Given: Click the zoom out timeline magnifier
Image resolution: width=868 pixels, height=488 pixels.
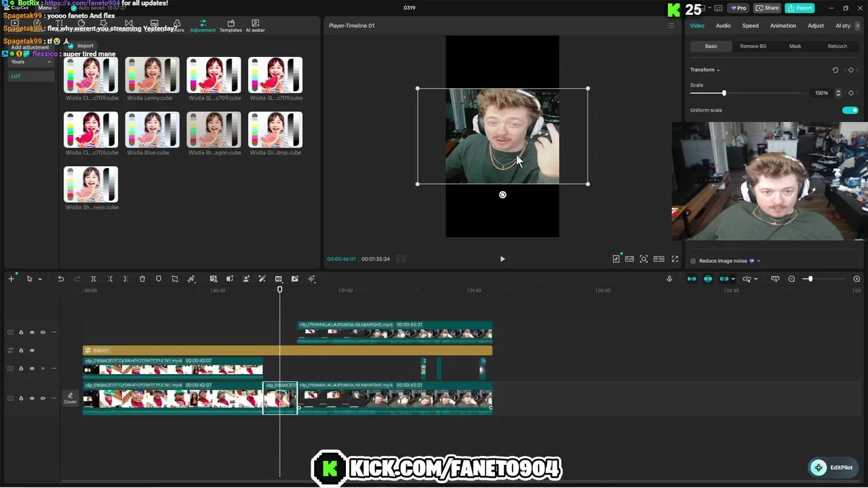Looking at the screenshot, I should tap(791, 279).
